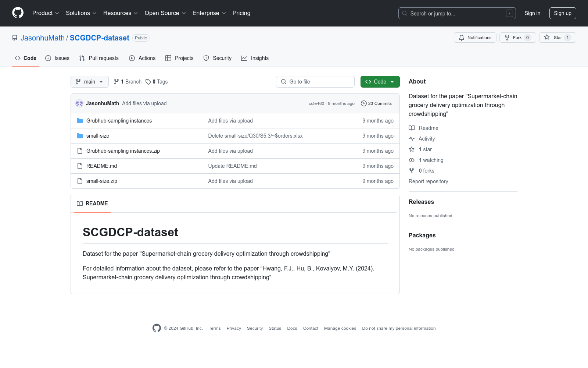Image resolution: width=588 pixels, height=368 pixels.
Task: Click the pulse icon beside Activity
Action: 412,139
